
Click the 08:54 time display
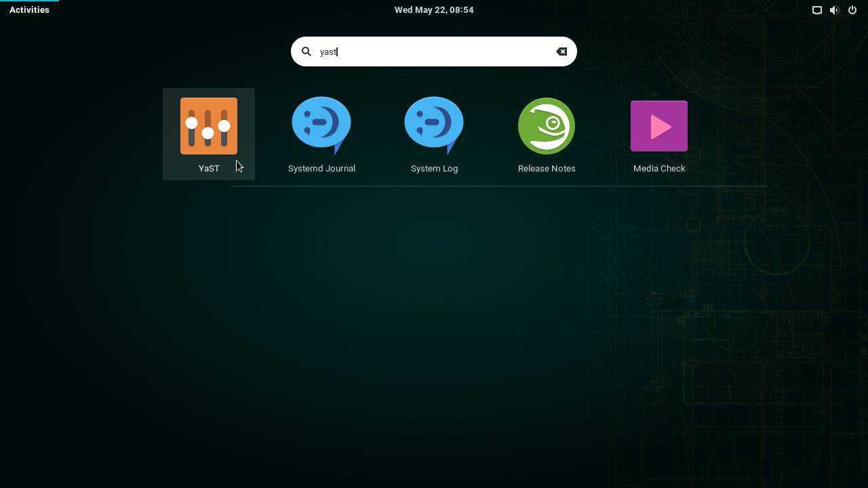point(460,10)
